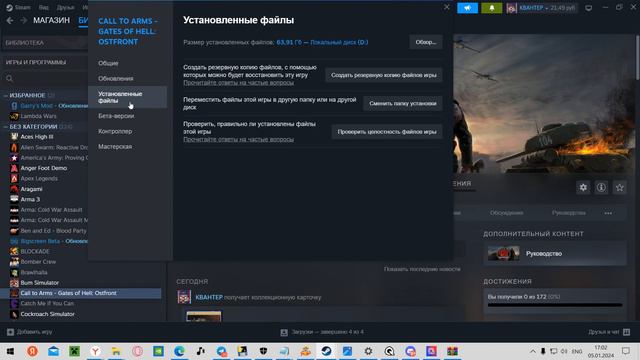The image size is (640, 360).
Task: Click the БИБЛИОТЕКА home header
Action: point(45,42)
